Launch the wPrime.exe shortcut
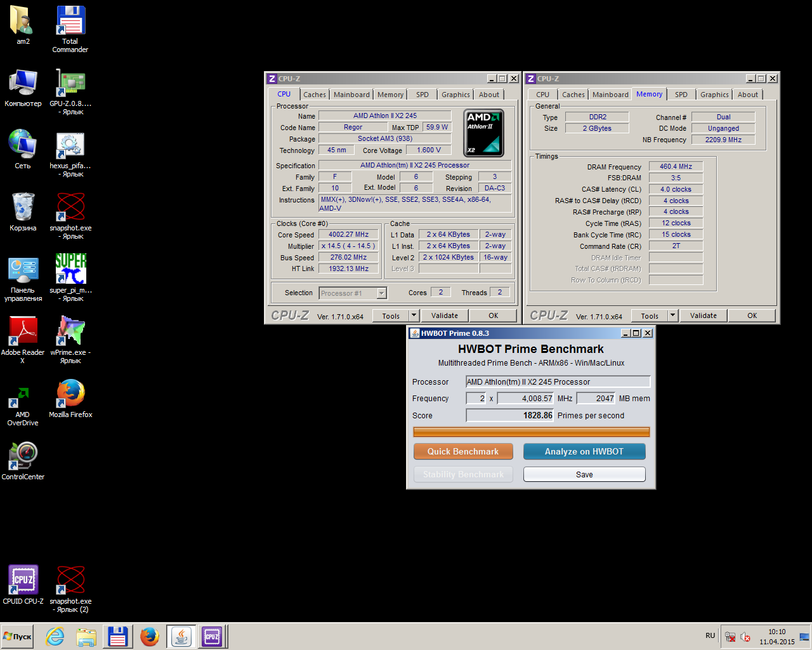This screenshot has width=812, height=650. tap(70, 340)
